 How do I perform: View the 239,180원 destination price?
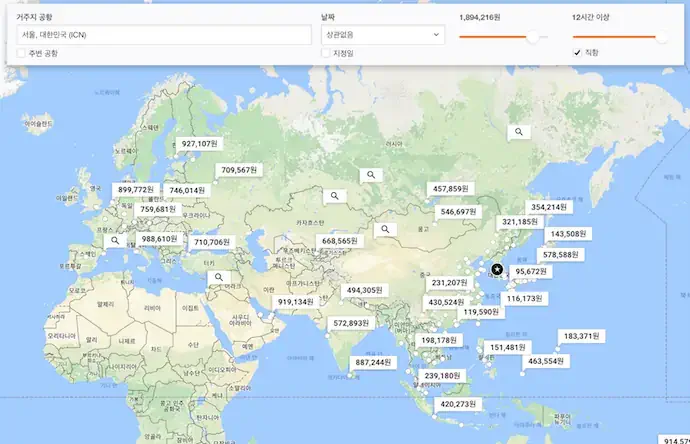click(442, 376)
